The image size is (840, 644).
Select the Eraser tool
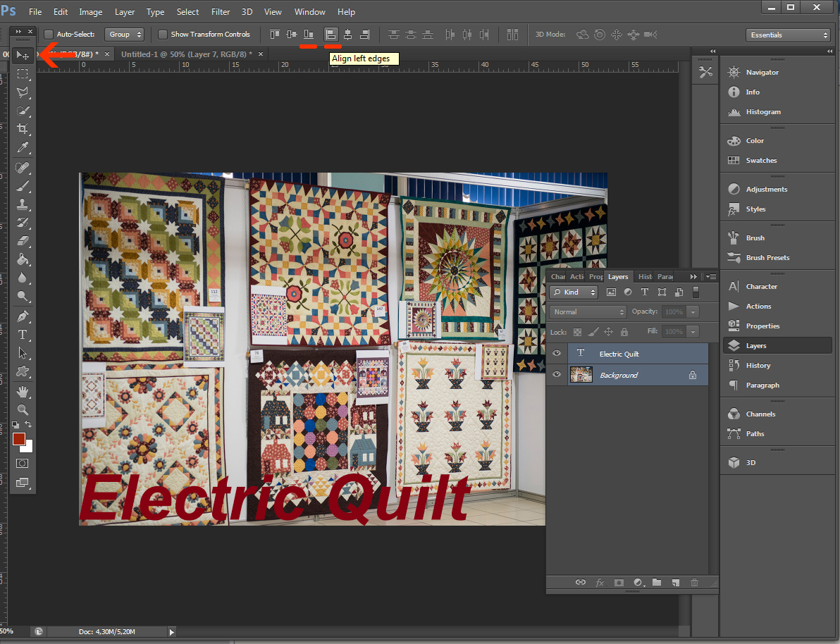pyautogui.click(x=23, y=240)
